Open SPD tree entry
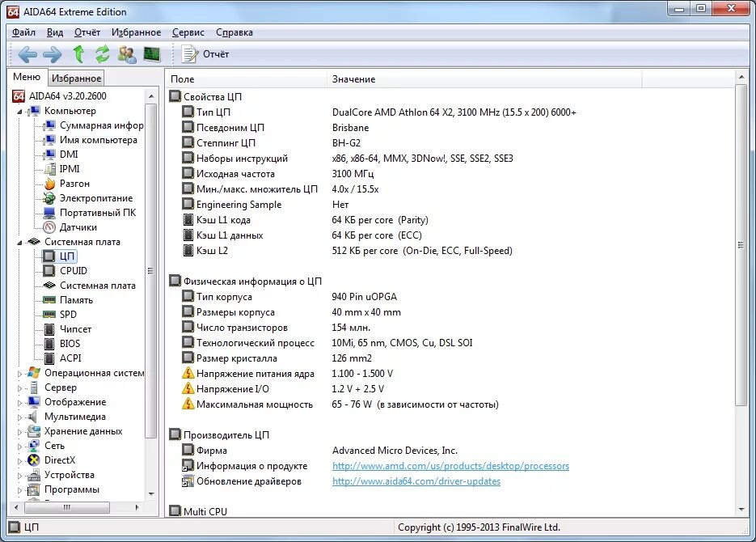This screenshot has height=542, width=756. [60, 315]
